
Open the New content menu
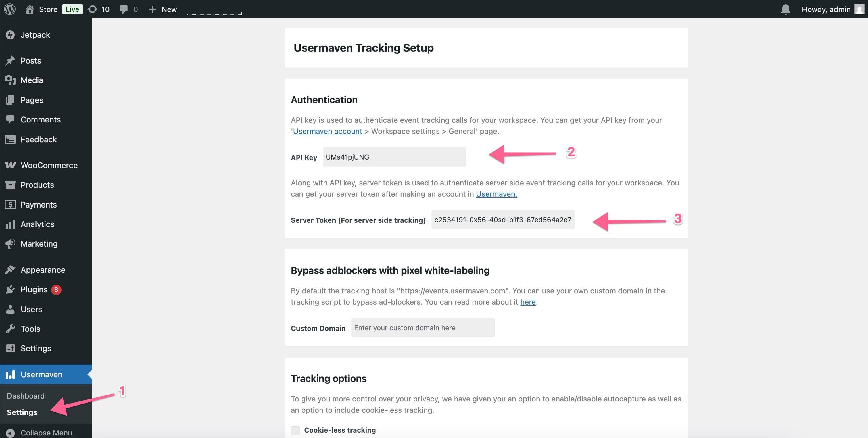click(163, 9)
